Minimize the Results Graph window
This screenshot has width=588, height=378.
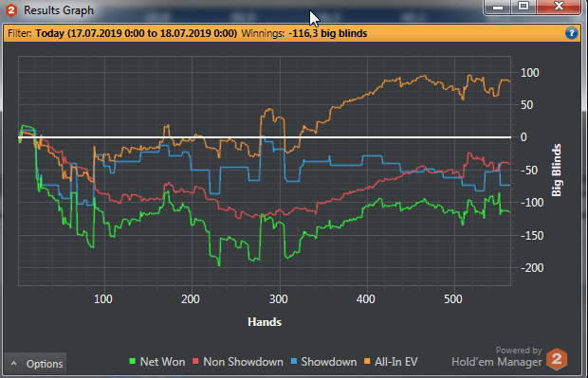pos(498,7)
